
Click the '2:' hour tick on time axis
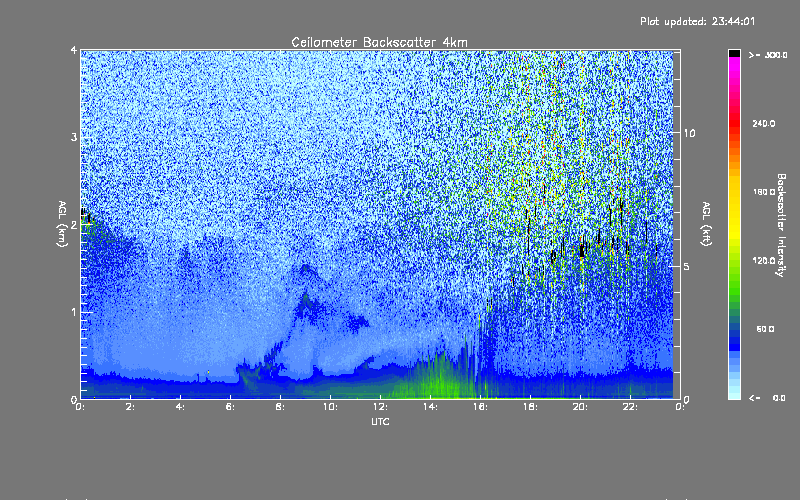[131, 407]
